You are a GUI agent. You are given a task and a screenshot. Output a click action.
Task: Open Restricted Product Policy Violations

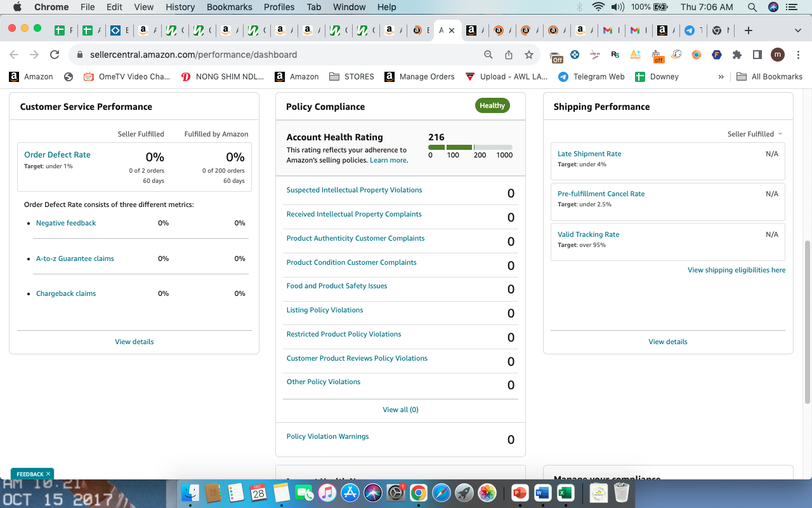344,334
